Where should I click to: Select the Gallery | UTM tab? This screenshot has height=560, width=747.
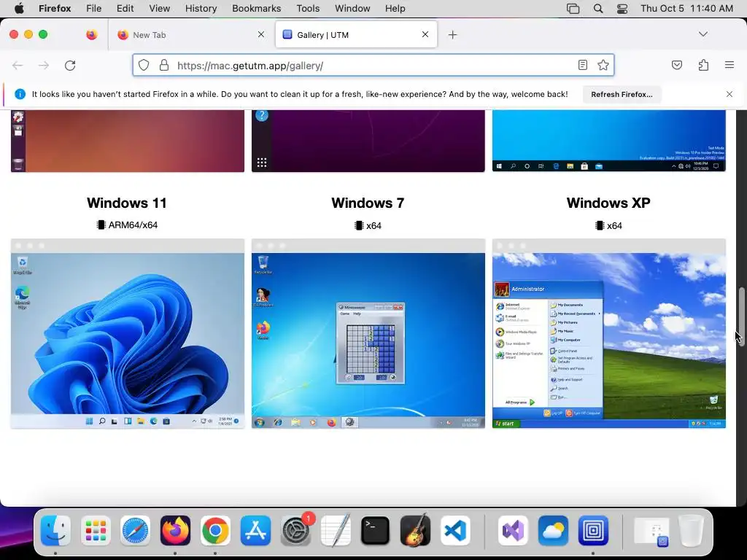tap(356, 35)
